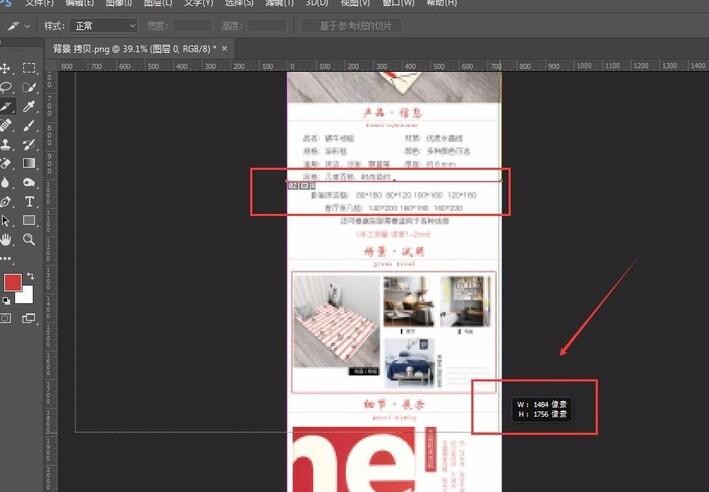Image resolution: width=709 pixels, height=492 pixels.
Task: Select the Pen tool
Action: (6, 201)
